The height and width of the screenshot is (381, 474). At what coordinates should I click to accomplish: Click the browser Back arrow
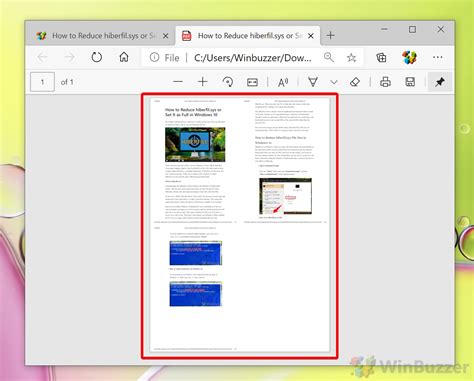coord(42,57)
